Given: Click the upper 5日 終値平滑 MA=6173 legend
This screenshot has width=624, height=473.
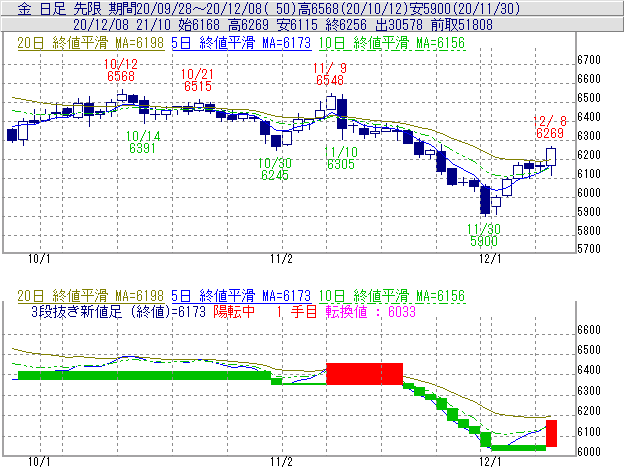Looking at the screenshot, I should (241, 43).
